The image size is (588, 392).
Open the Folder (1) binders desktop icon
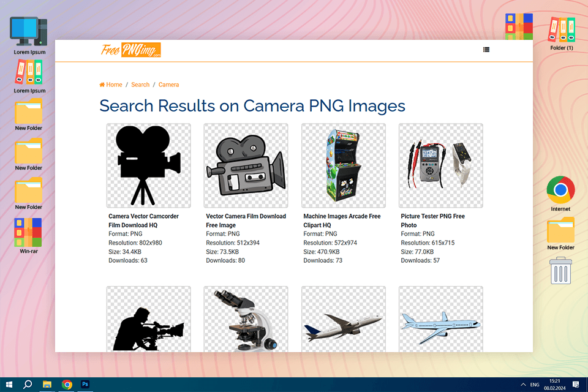(x=562, y=34)
